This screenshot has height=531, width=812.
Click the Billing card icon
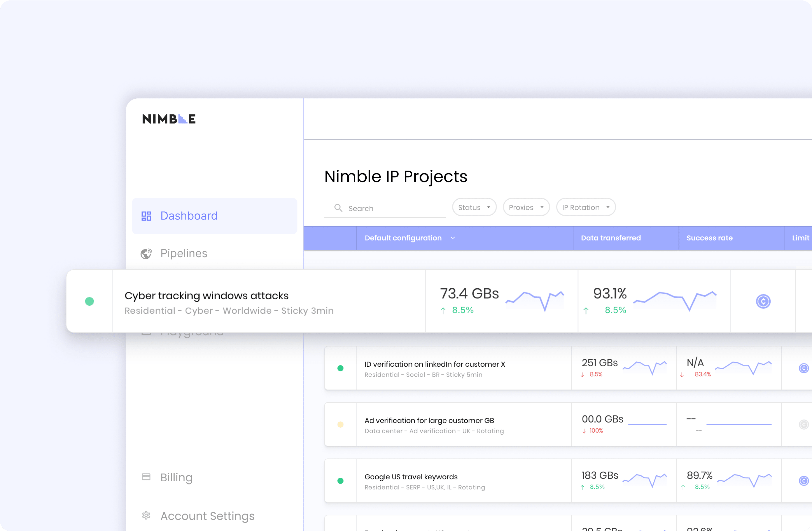coord(146,477)
